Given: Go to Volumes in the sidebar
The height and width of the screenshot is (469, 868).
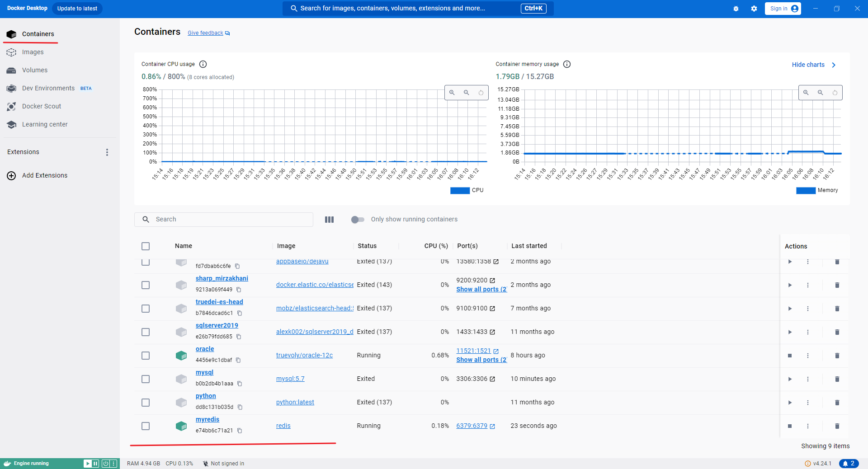Looking at the screenshot, I should pos(35,70).
